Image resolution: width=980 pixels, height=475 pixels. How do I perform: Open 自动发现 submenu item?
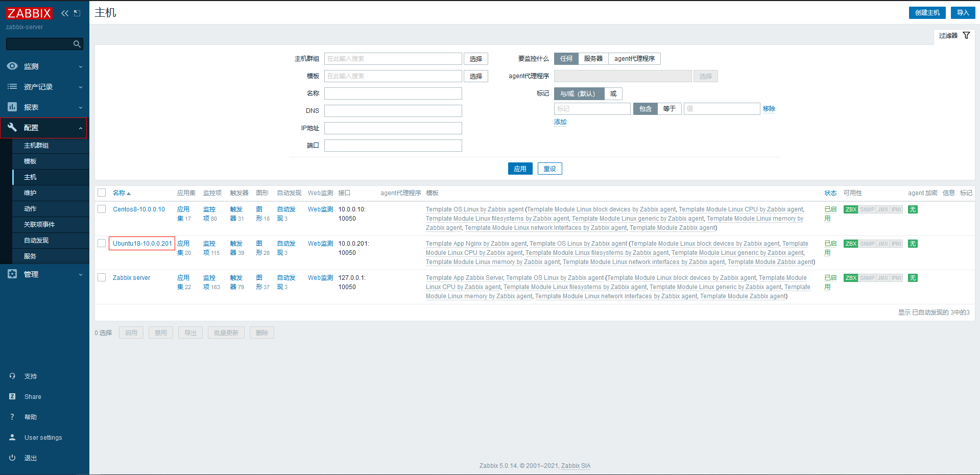click(51, 241)
